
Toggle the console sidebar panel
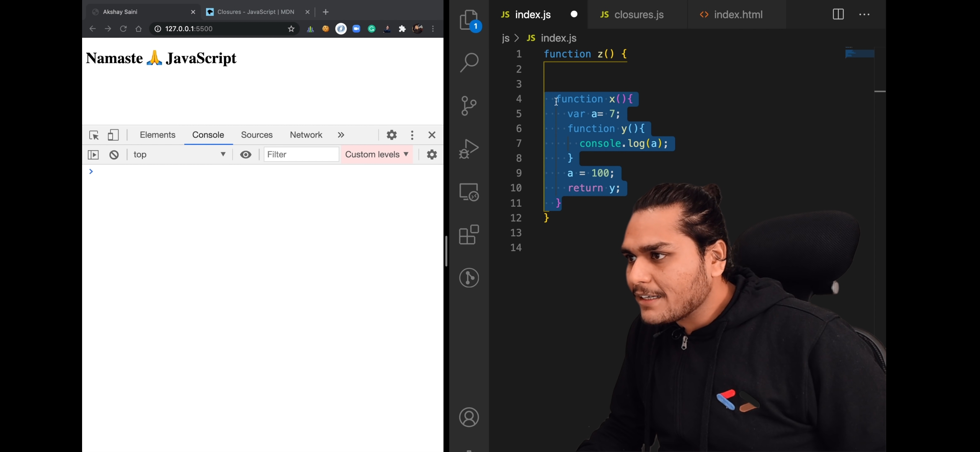93,155
